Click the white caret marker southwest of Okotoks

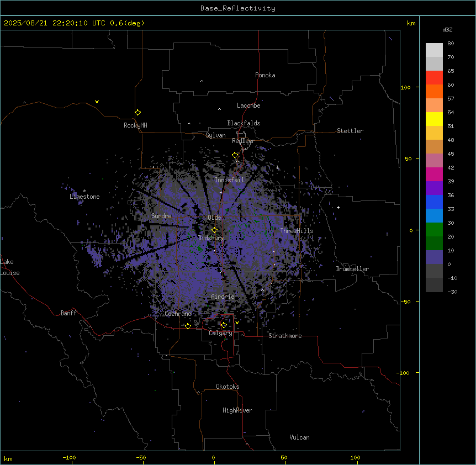199,393
